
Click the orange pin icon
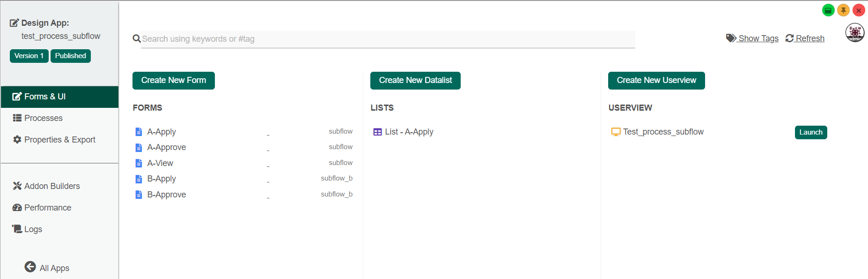(x=843, y=10)
